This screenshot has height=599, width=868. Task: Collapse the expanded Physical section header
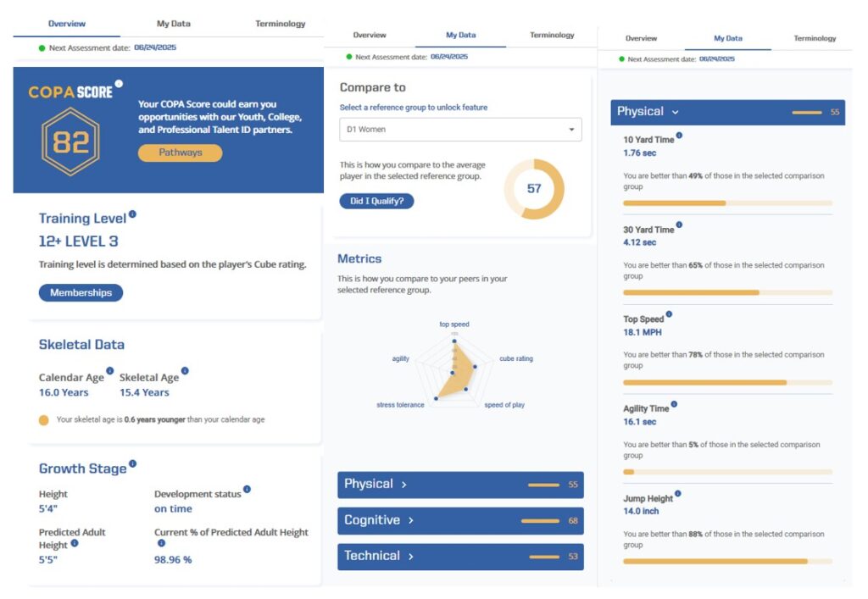(727, 113)
